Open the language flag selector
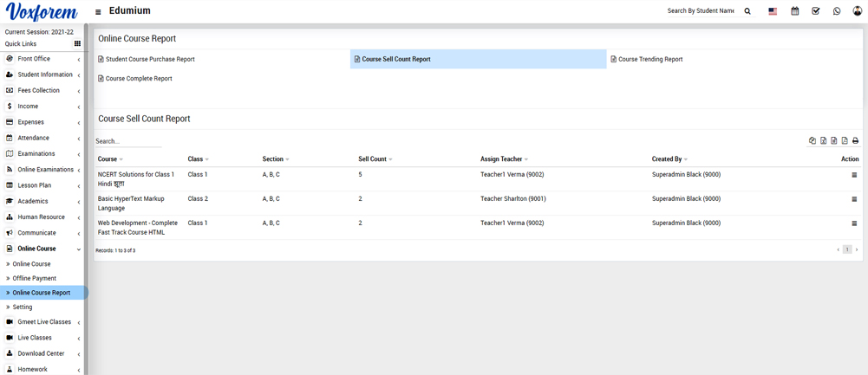This screenshot has width=868, height=375. 773,11
